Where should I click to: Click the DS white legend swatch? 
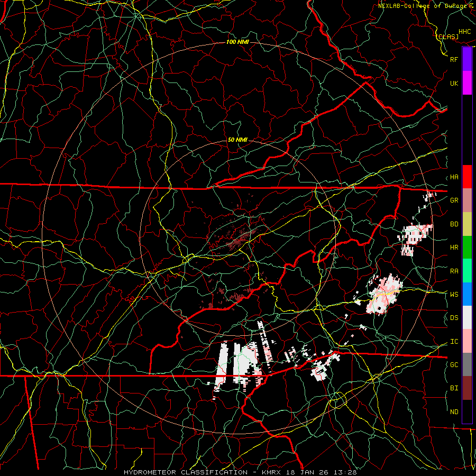467,317
